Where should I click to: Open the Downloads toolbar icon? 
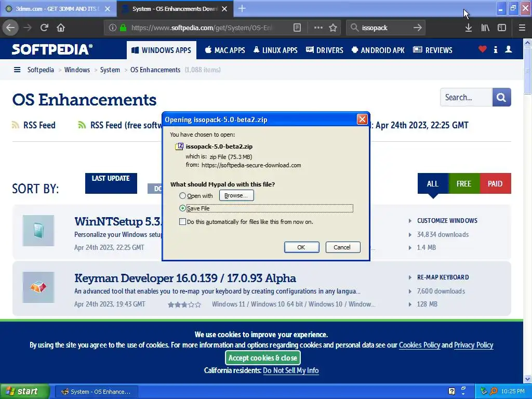(x=469, y=28)
